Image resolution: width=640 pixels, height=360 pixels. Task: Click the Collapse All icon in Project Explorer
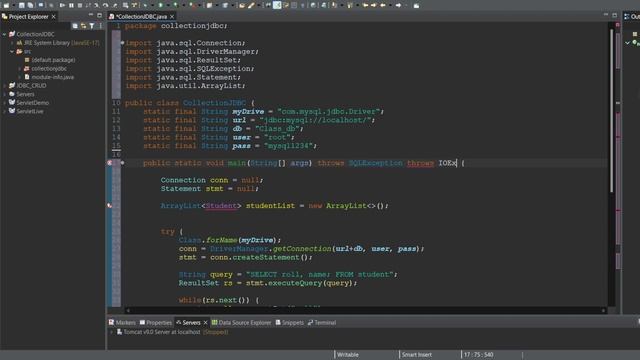(75, 26)
